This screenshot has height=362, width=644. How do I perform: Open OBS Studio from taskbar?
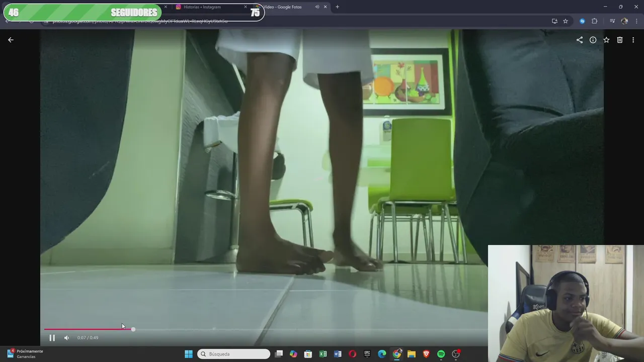[456, 354]
